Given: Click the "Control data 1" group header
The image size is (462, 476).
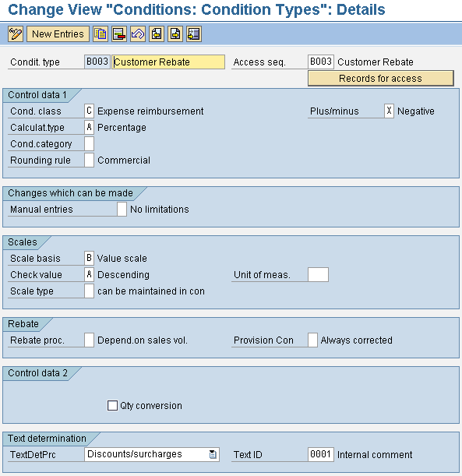Looking at the screenshot, I should click(37, 95).
